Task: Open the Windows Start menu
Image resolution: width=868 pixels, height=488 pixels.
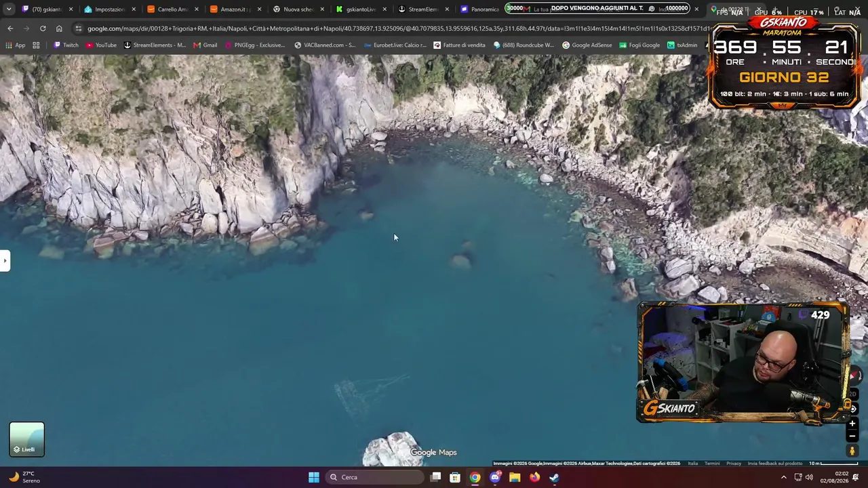Action: 314,477
